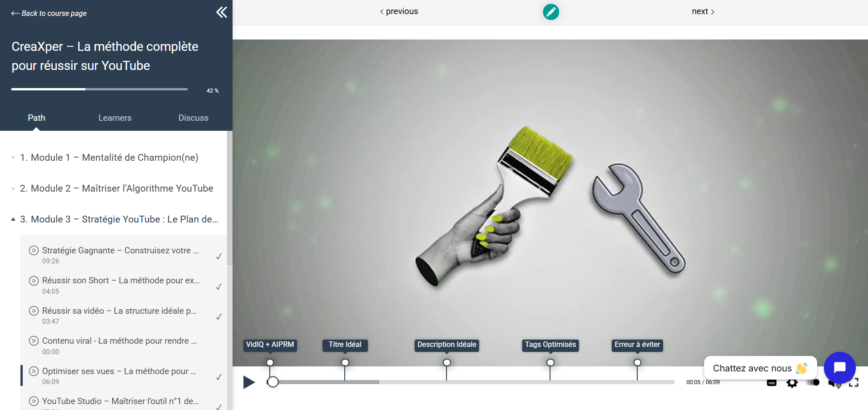Image resolution: width=868 pixels, height=410 pixels.
Task: Click checkmark for Stratégie Gagnante lesson
Action: (x=218, y=256)
